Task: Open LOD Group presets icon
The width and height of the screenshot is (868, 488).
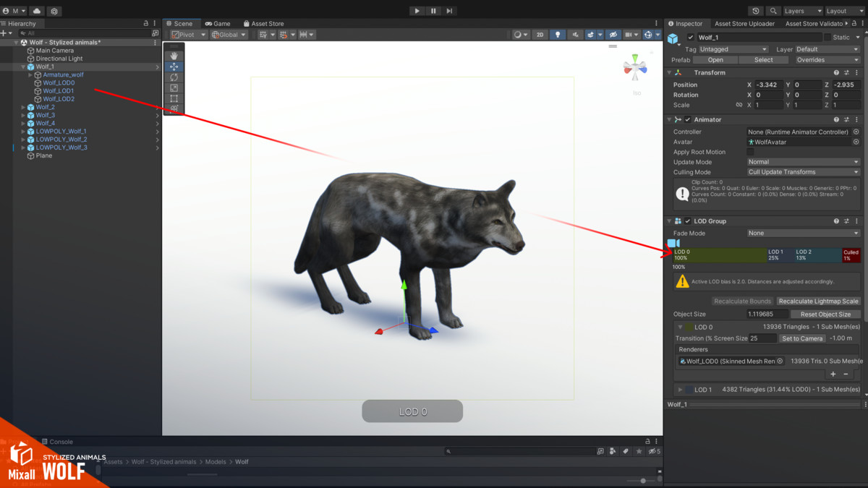Action: [846, 221]
